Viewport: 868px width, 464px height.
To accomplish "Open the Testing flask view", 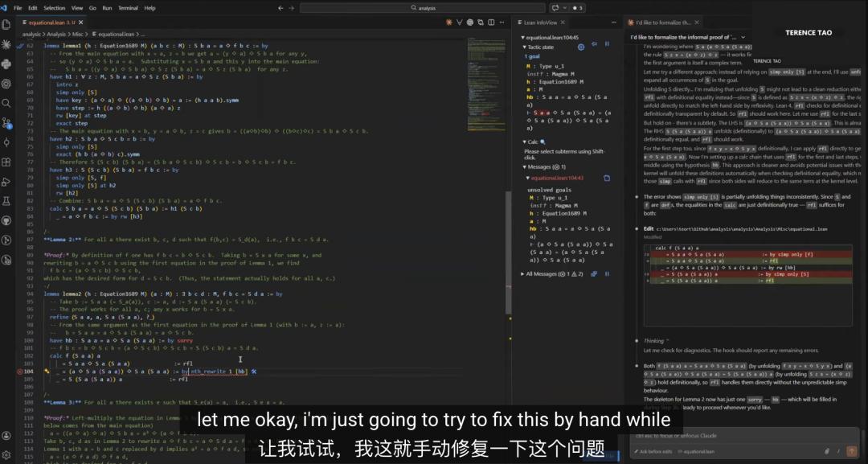I will [7, 200].
